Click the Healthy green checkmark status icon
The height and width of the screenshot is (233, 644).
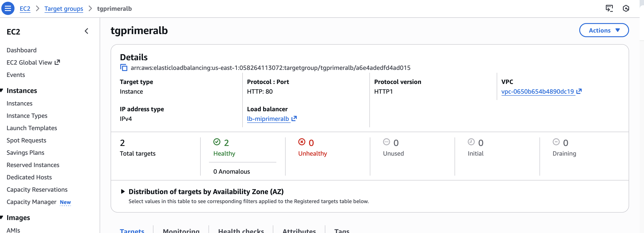217,142
